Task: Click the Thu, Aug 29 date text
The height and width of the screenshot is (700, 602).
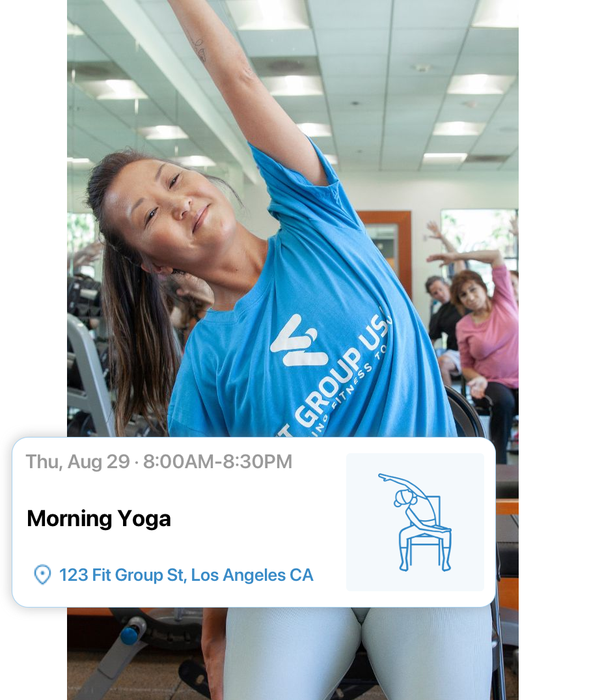Action: (x=77, y=462)
